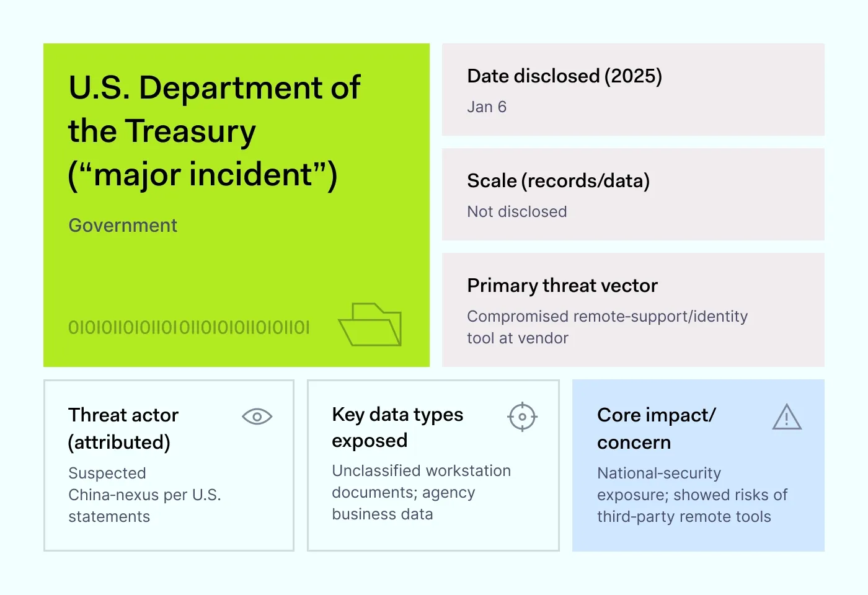The image size is (868, 595).
Task: Select the "Jan 6" date value
Action: 487,107
